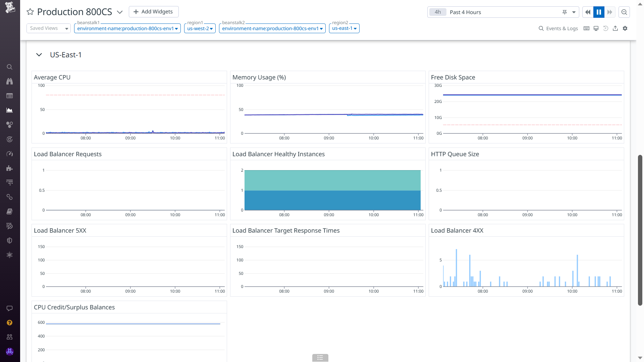Step the time frame backward
This screenshot has width=644, height=362.
pyautogui.click(x=588, y=12)
